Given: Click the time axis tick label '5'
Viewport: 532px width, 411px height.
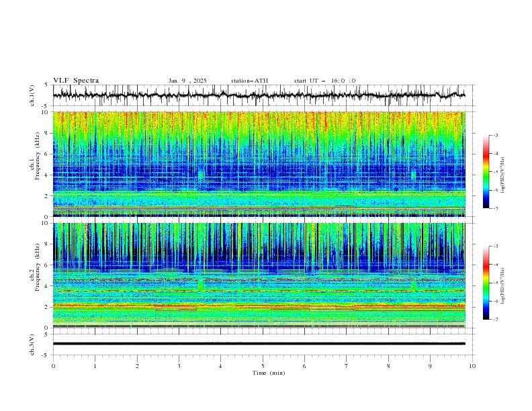Looking at the screenshot, I should [x=263, y=366].
